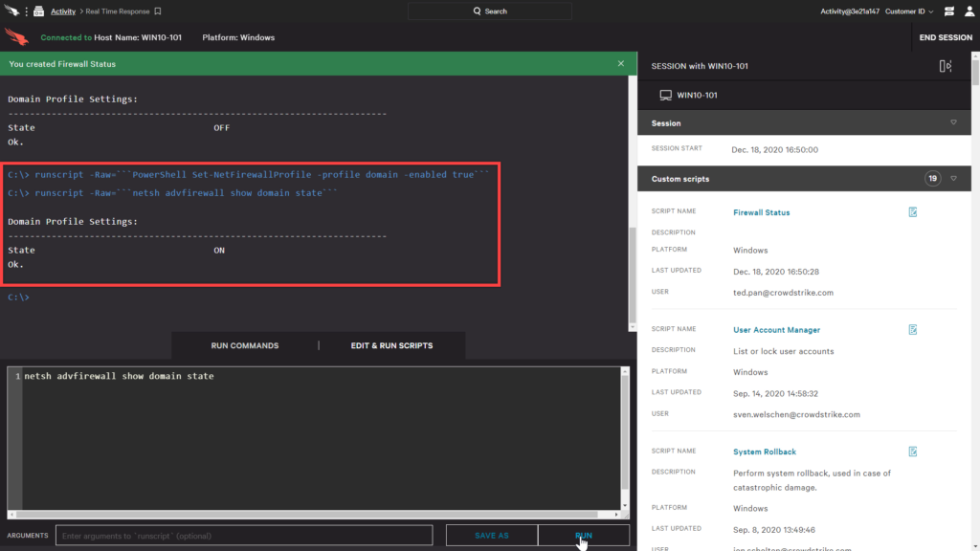Viewport: 980px width, 551px height.
Task: Click the 'SESSION with WIN10-101' panel title
Action: tap(700, 66)
